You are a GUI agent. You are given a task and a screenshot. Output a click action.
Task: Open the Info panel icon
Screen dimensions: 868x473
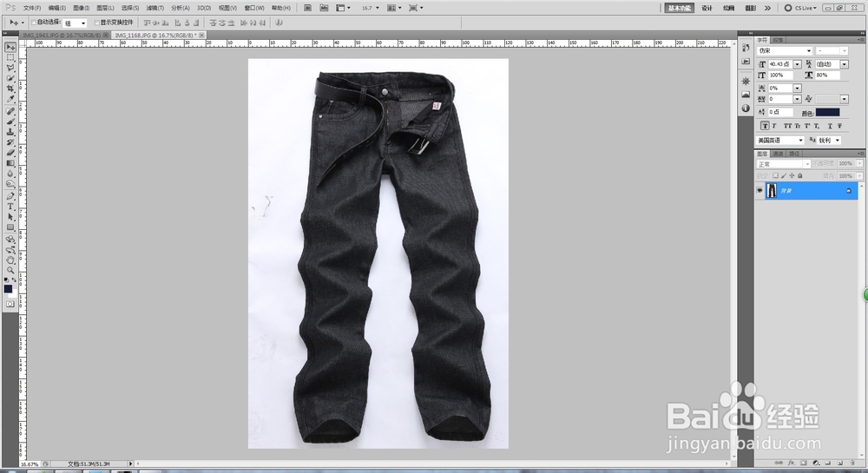746,108
